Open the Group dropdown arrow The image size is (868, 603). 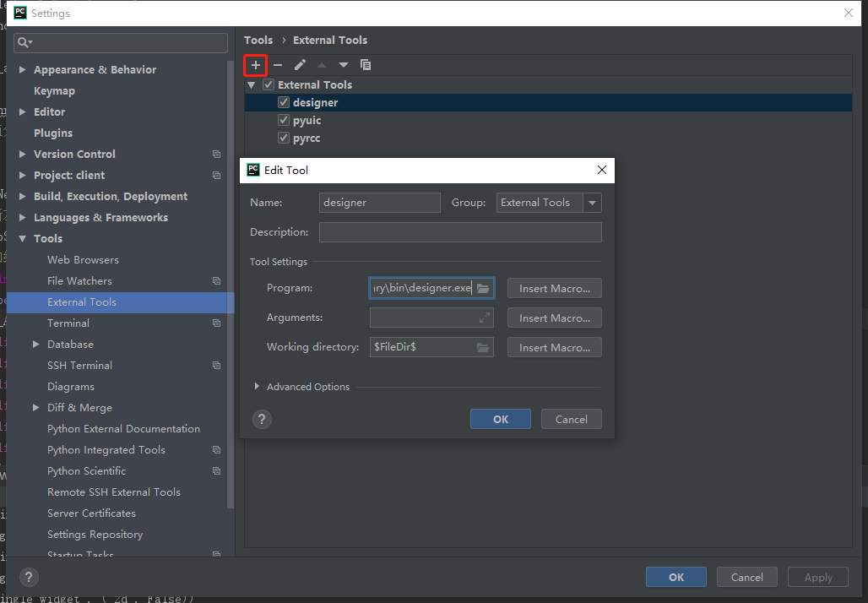click(x=592, y=203)
